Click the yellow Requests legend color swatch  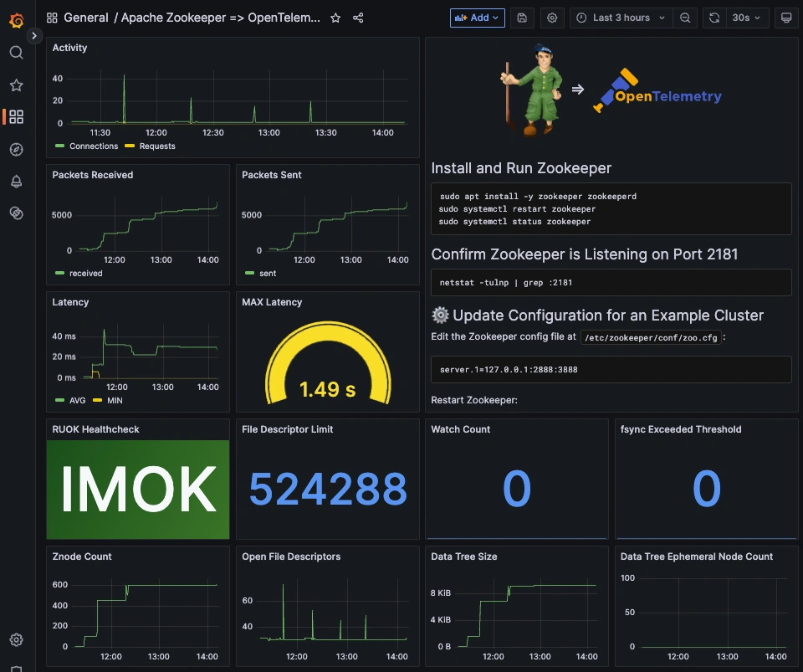130,146
